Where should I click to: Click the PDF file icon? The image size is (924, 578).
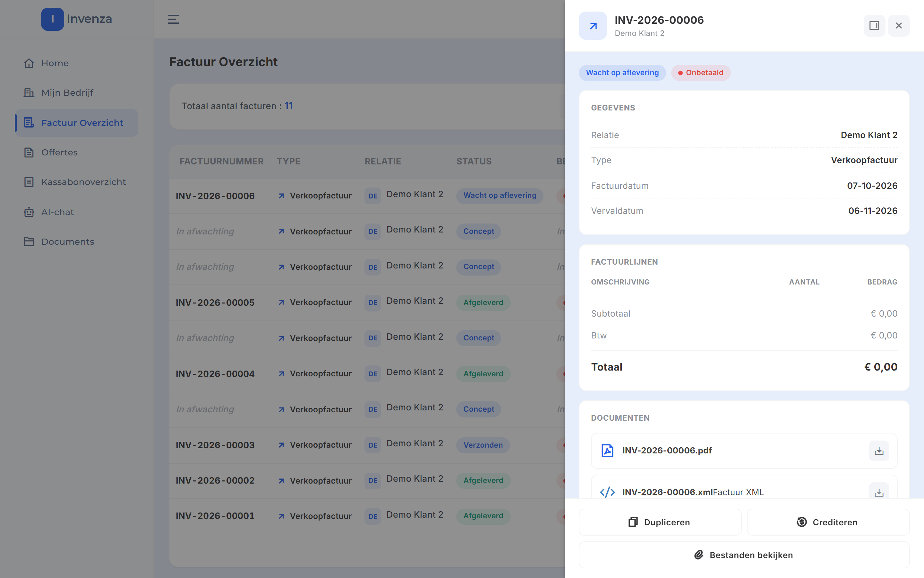(x=607, y=451)
